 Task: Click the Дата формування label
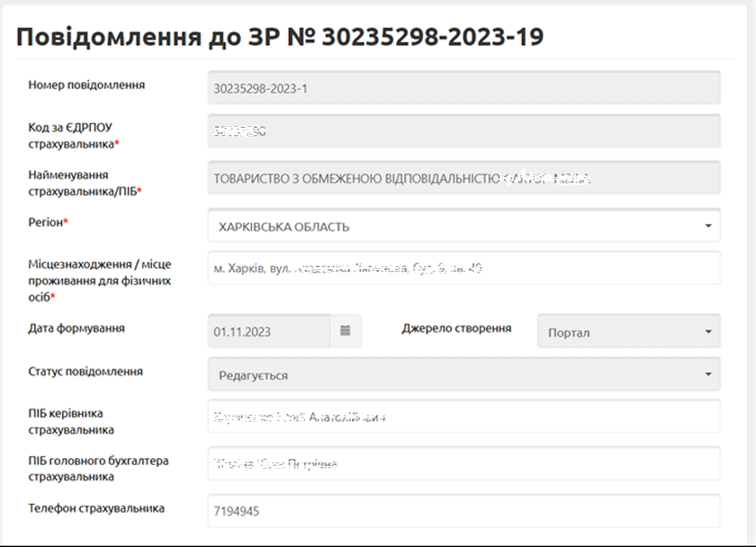pyautogui.click(x=76, y=328)
